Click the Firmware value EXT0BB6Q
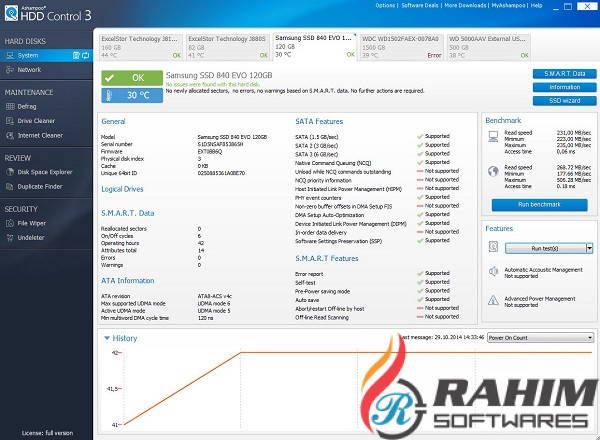This screenshot has height=440, width=600. click(x=210, y=152)
